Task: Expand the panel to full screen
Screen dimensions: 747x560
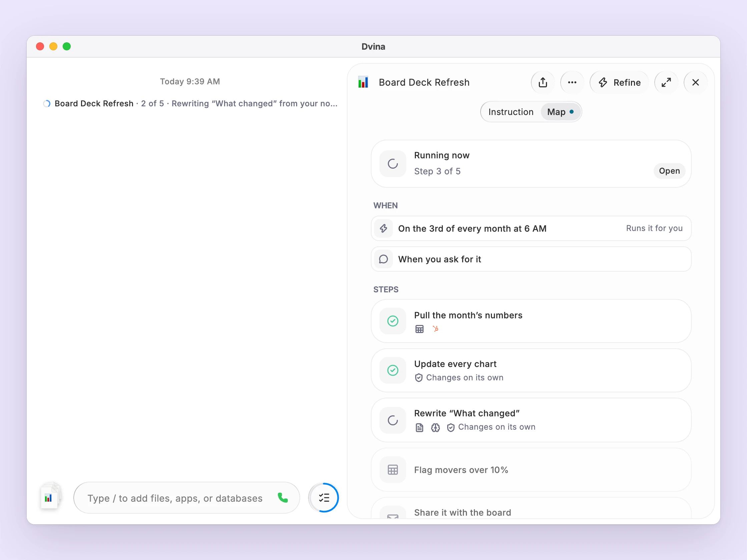Action: tap(666, 82)
